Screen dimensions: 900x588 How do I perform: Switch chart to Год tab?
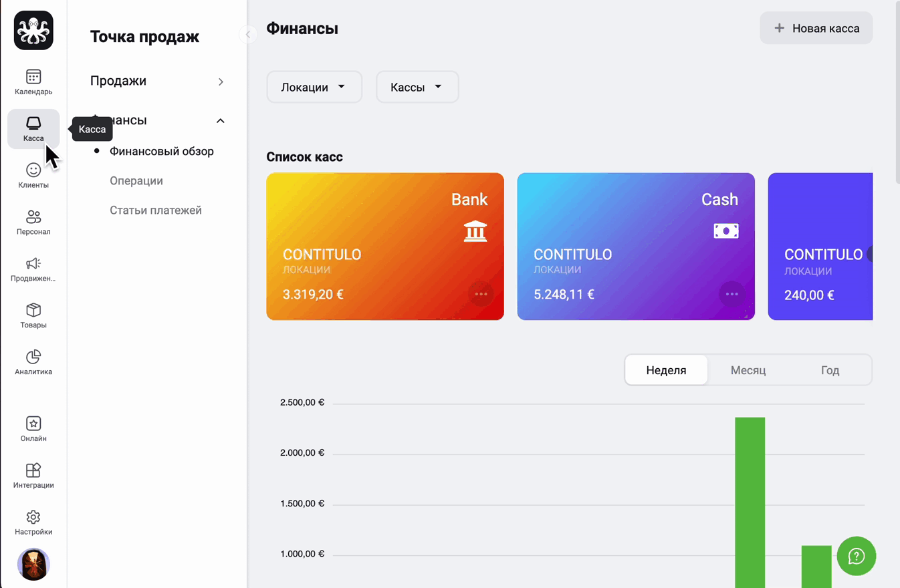point(830,370)
